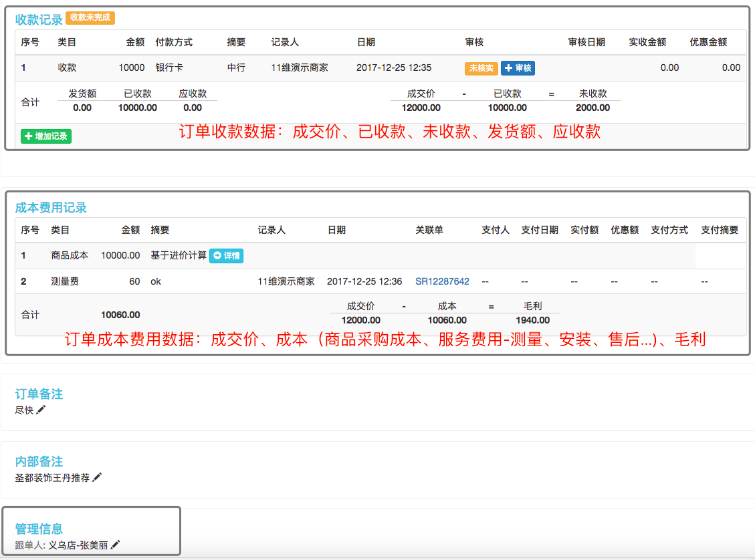Click the 尽快 order note text
The width and height of the screenshot is (755, 560).
pyautogui.click(x=24, y=410)
